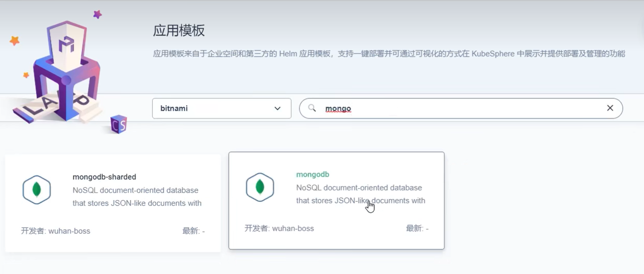
Task: Clear the search with the X icon
Action: [610, 108]
